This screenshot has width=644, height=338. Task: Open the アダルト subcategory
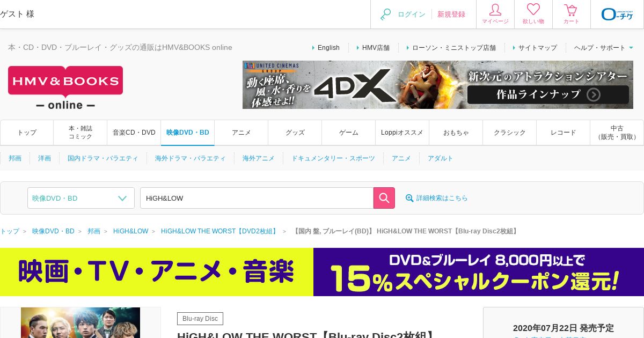tap(441, 158)
